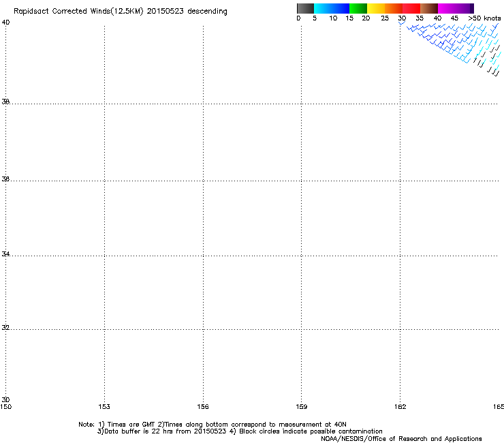Click the legend label '10'
Image resolution: width=504 pixels, height=443 pixels.
coord(333,18)
